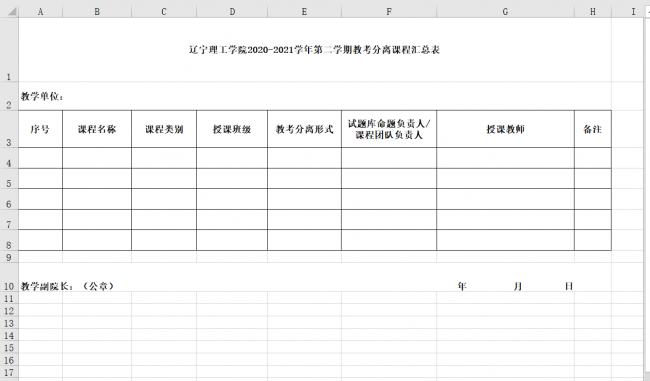Viewport: 650px width, 381px height.
Task: Click the 课程类别 header cell
Action: click(x=164, y=129)
